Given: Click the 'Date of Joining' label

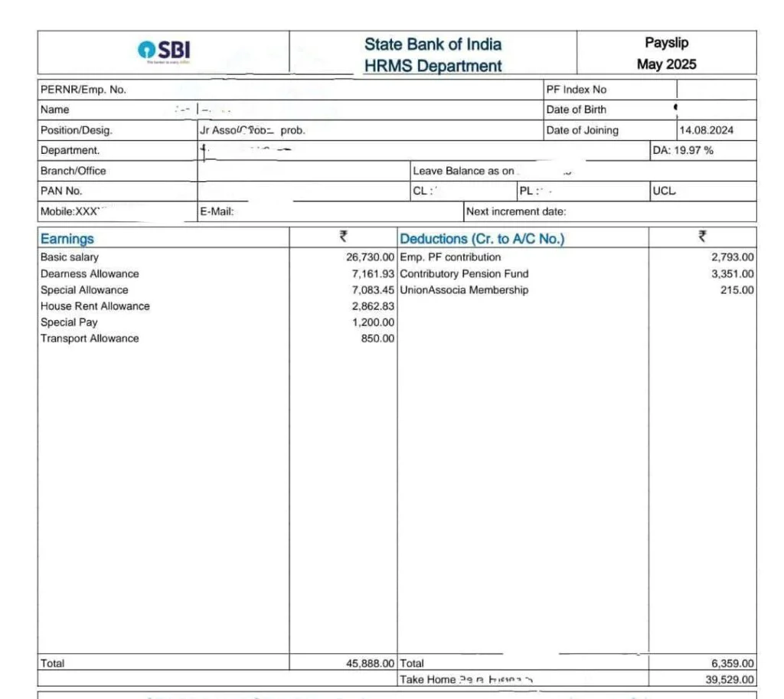Looking at the screenshot, I should 582,130.
